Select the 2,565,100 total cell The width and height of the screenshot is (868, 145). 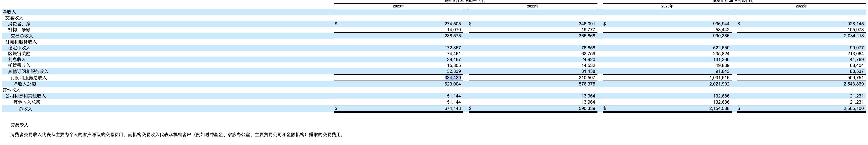(x=854, y=109)
